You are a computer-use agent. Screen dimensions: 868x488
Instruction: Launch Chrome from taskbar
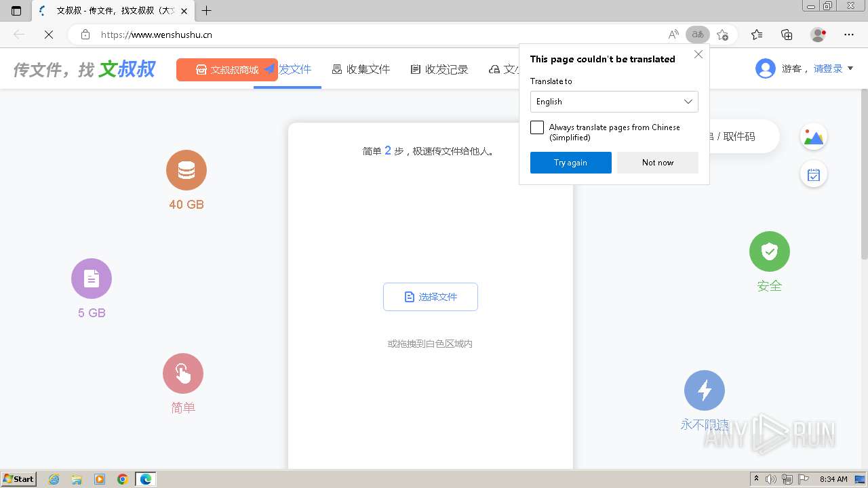tap(123, 479)
